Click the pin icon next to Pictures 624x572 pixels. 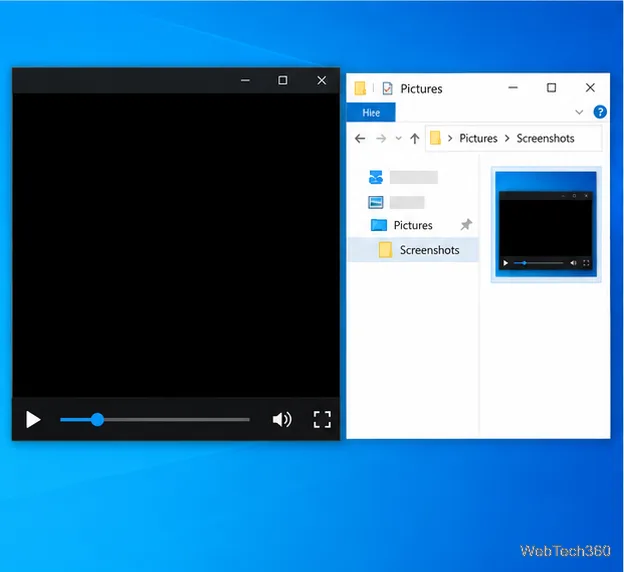tap(466, 225)
